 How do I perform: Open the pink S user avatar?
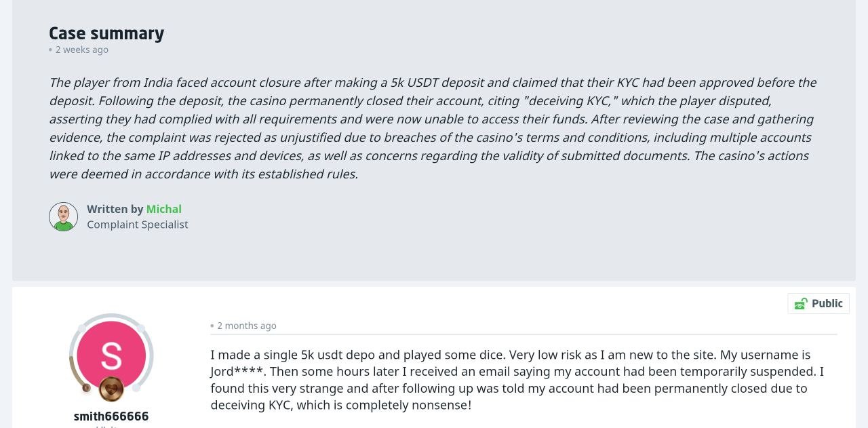click(111, 355)
